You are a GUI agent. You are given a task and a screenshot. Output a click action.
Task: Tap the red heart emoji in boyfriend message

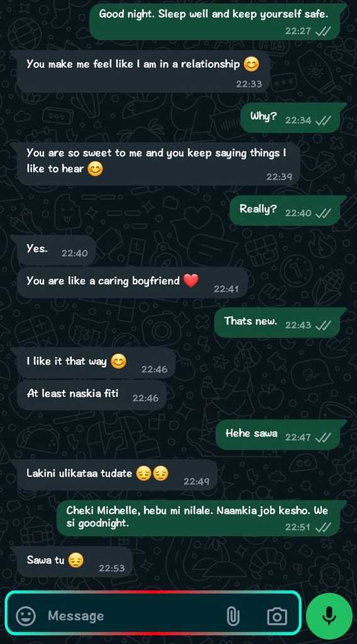[x=191, y=281]
